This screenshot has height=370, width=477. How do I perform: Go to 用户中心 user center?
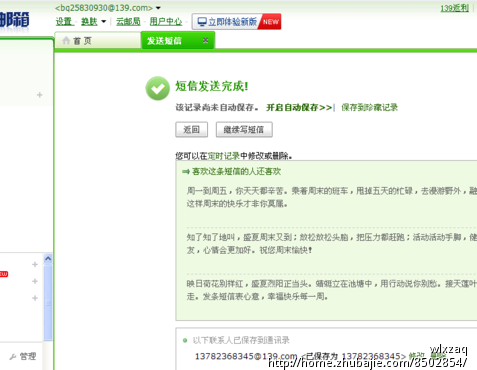[x=166, y=22]
